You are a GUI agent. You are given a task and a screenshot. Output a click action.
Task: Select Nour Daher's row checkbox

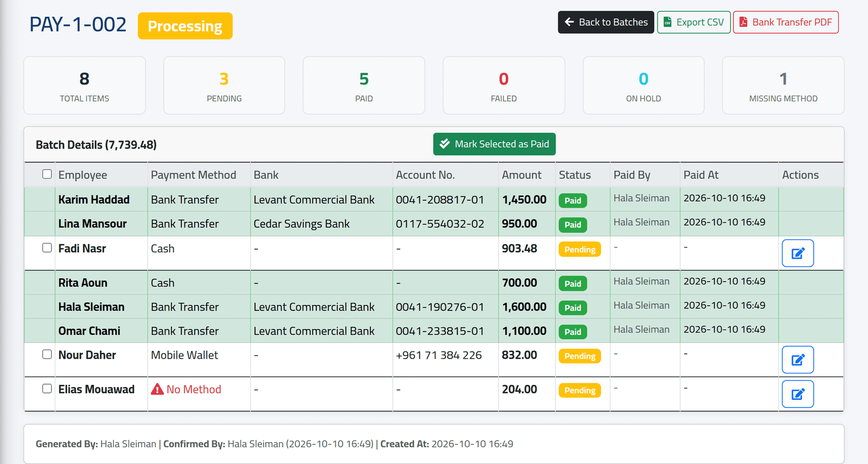pyautogui.click(x=47, y=354)
